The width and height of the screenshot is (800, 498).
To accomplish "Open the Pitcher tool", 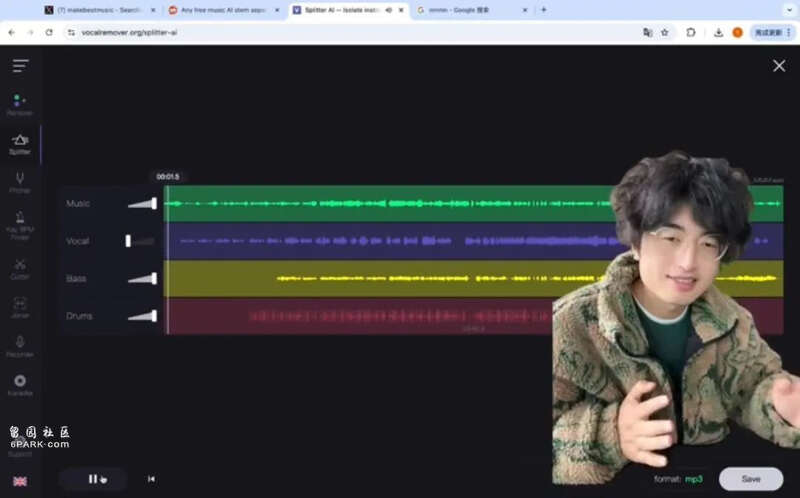I will coord(20,182).
